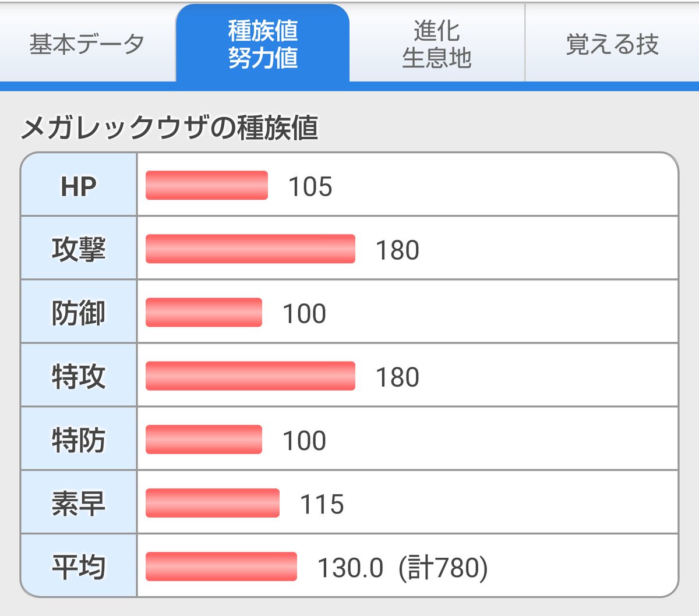699x616 pixels.
Task: Click the HP red stat bar
Action: [207, 186]
